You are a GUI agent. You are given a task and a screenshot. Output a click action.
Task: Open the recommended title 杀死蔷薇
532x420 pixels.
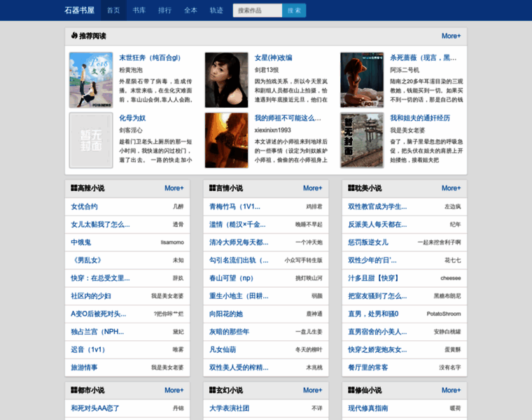coord(423,57)
